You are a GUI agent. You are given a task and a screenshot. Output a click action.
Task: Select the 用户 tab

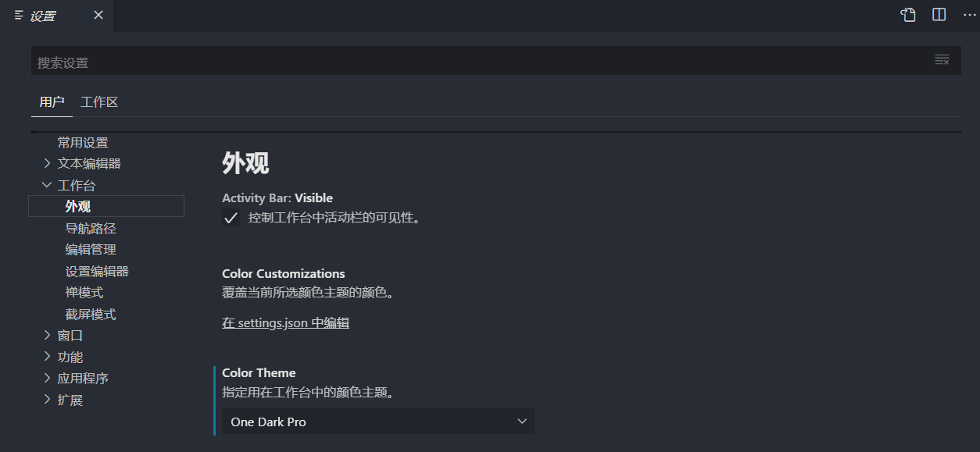pos(52,101)
